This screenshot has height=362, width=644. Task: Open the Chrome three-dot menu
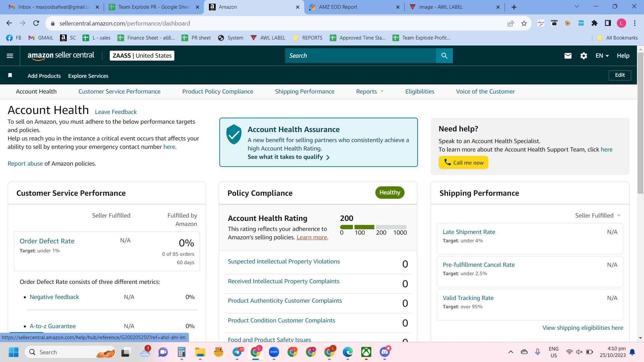point(635,23)
